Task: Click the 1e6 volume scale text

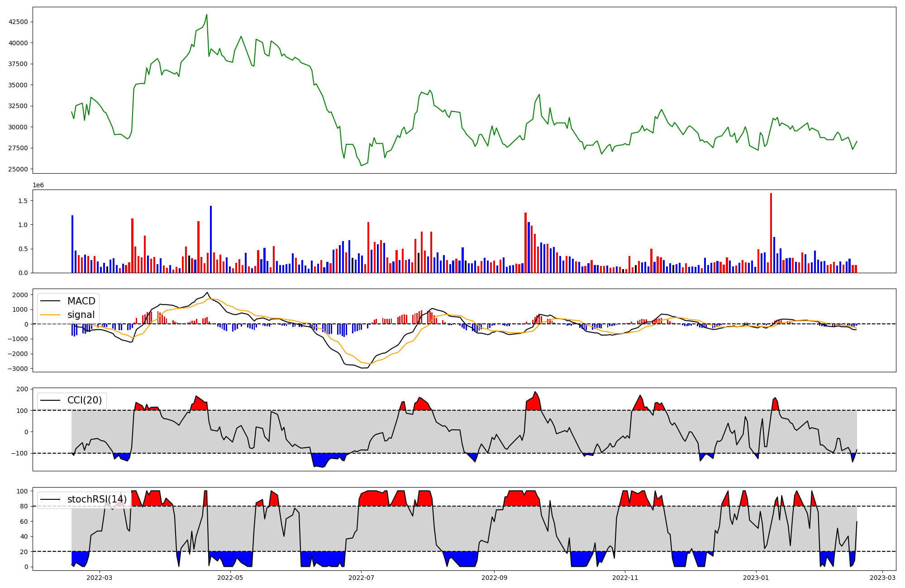Action: 38,185
